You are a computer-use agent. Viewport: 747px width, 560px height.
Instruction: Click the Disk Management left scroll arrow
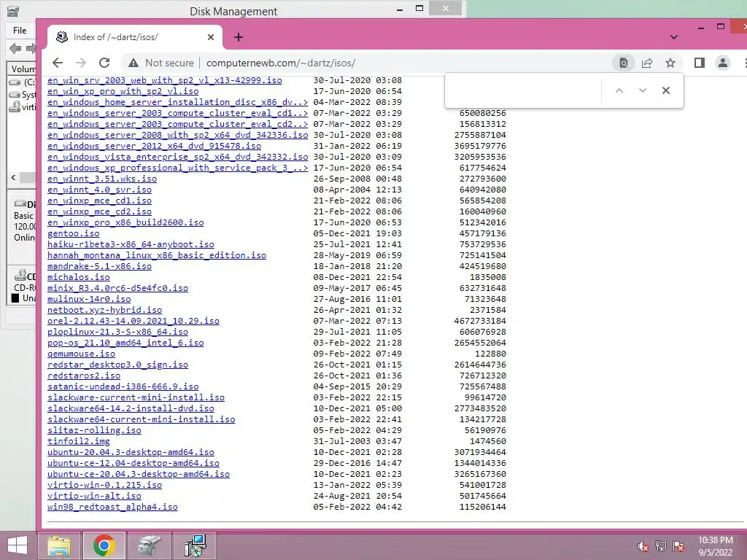13,178
